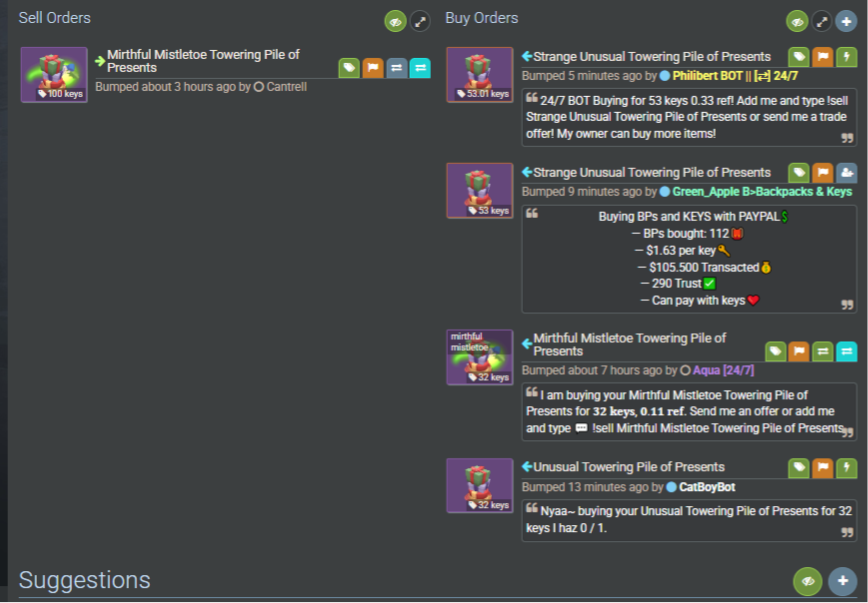Open Philibert BOT user profile link
Viewport: 868px width, 603px height.
point(735,76)
